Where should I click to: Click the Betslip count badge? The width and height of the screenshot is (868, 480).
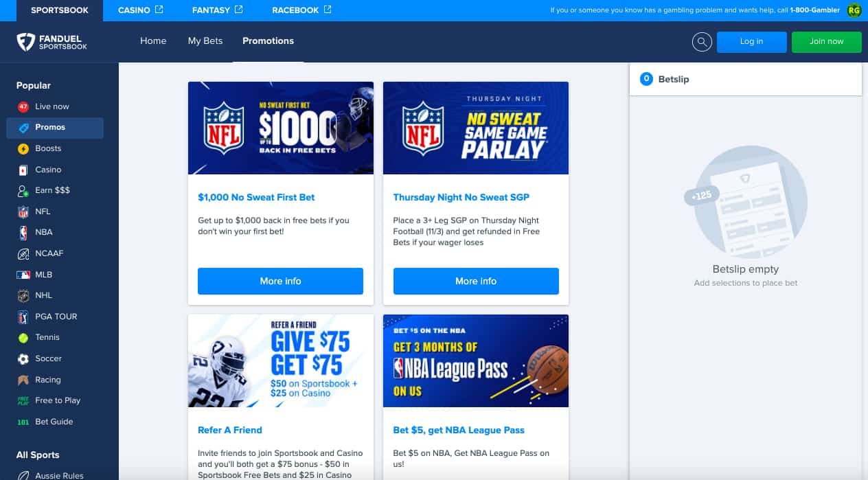point(646,79)
